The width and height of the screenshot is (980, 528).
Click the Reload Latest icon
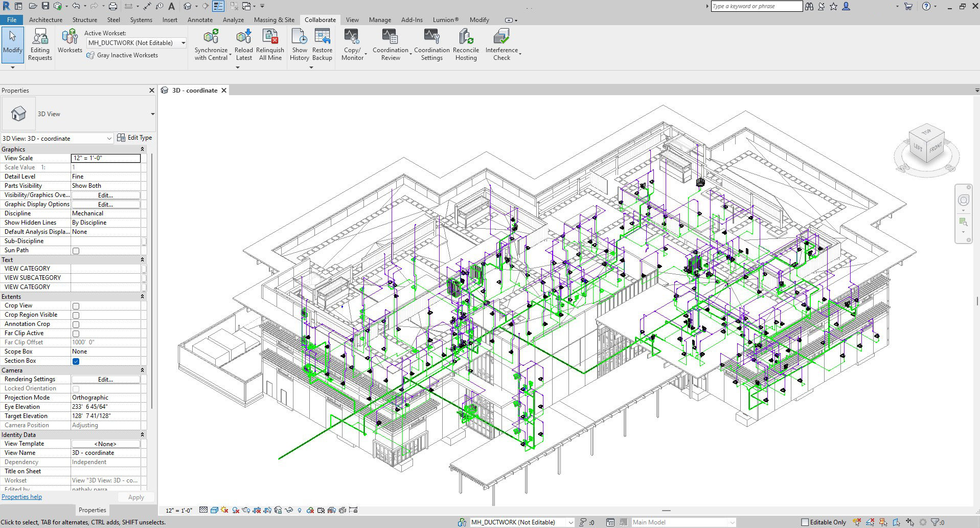point(243,37)
